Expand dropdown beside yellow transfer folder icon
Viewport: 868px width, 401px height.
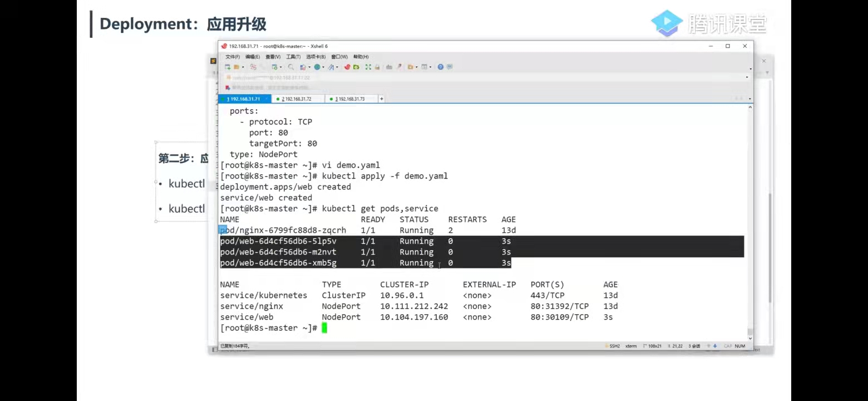pos(417,67)
